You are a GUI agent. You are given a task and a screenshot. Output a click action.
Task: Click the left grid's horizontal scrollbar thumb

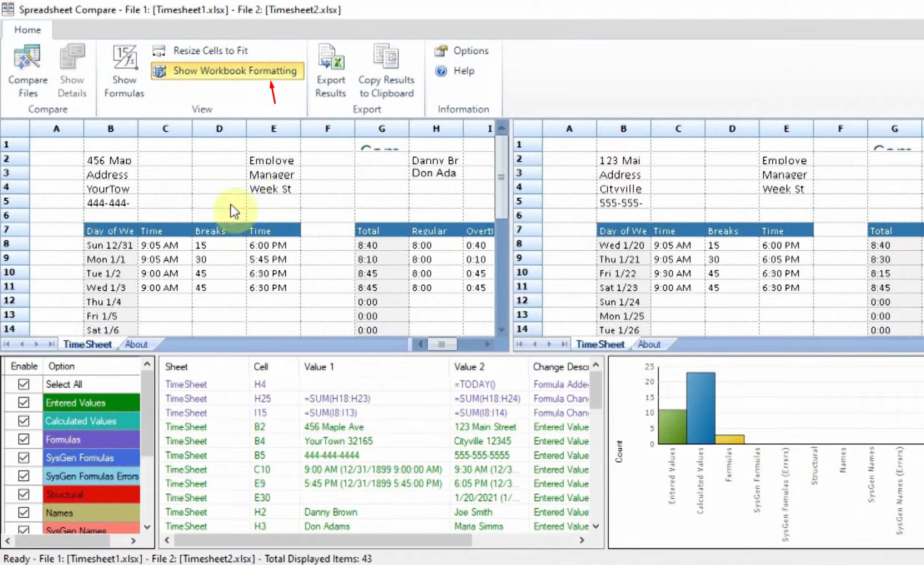(442, 344)
